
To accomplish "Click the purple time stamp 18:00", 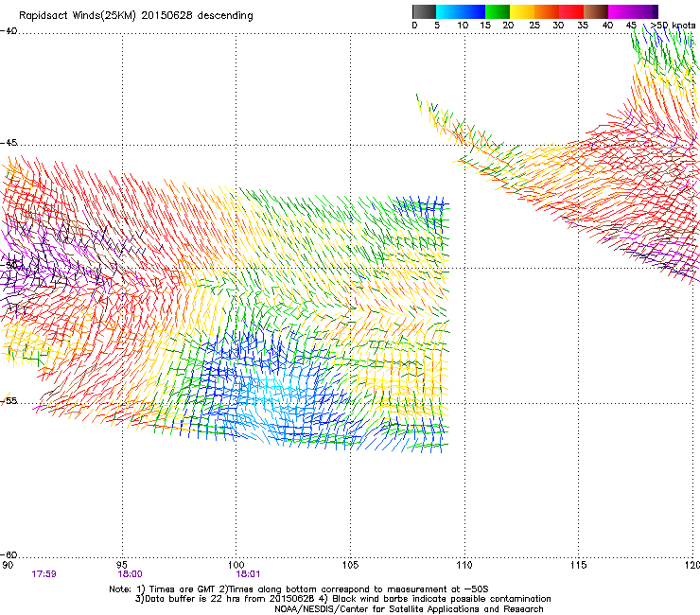I will click(x=130, y=574).
